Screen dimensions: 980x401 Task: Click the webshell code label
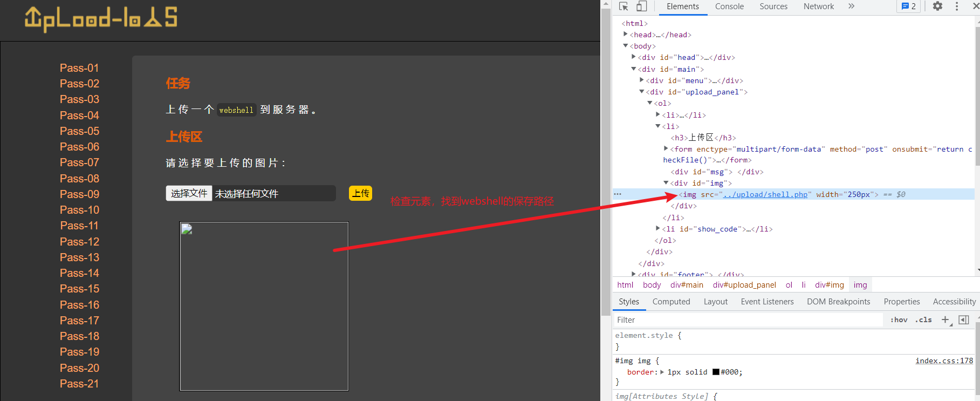(x=236, y=110)
